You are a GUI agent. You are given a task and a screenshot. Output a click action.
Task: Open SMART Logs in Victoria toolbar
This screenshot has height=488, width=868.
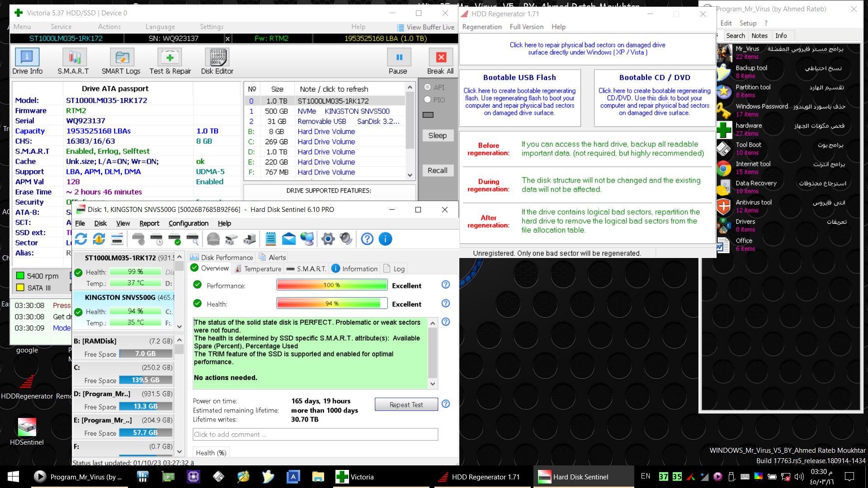click(121, 61)
